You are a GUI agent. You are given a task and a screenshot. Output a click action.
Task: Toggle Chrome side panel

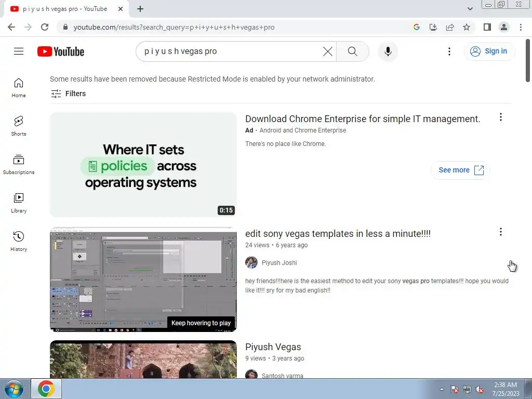click(487, 27)
